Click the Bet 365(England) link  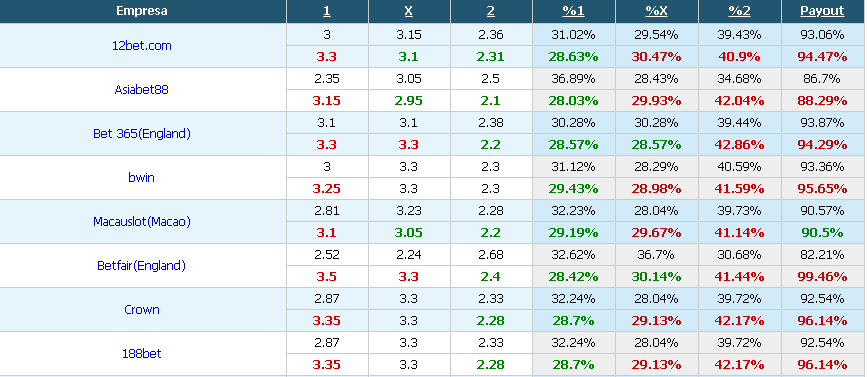point(142,134)
